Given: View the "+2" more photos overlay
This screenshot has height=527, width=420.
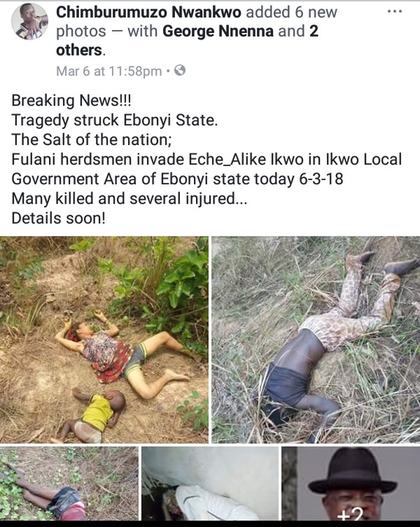Looking at the screenshot, I should (350, 514).
